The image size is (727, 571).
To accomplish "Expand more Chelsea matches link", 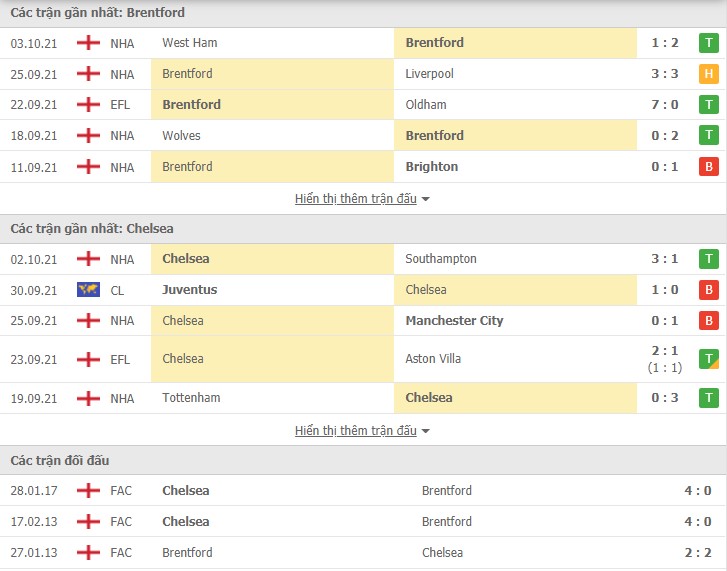I will (356, 431).
